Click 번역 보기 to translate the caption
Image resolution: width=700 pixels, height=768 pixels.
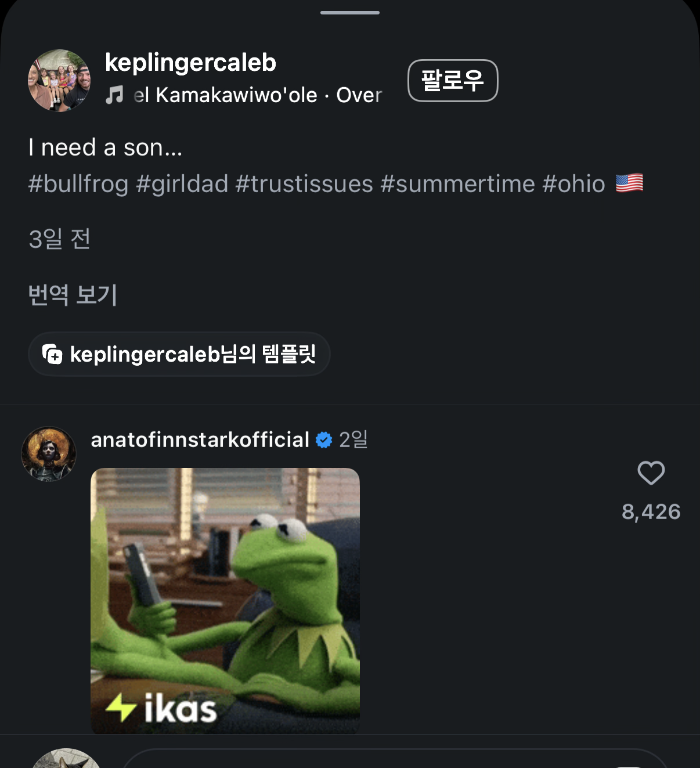pyautogui.click(x=73, y=294)
